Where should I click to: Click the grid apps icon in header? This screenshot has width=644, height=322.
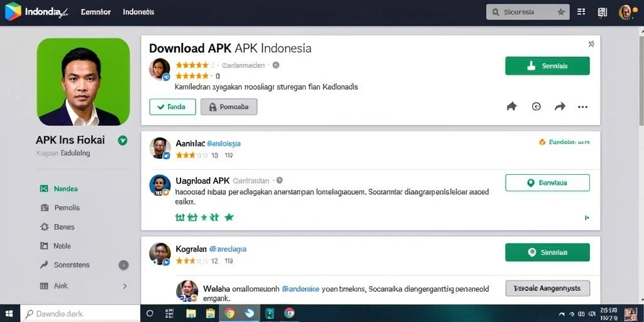click(x=602, y=12)
